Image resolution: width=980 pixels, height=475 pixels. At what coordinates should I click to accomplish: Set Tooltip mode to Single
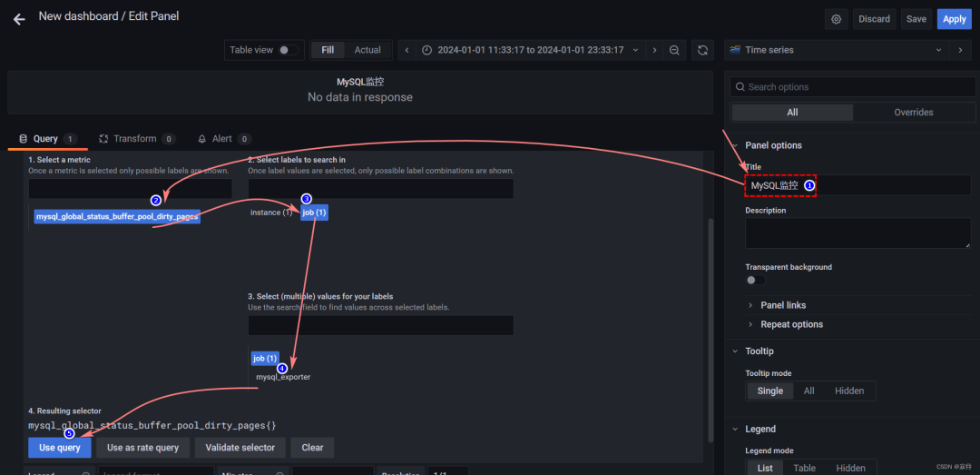point(770,391)
